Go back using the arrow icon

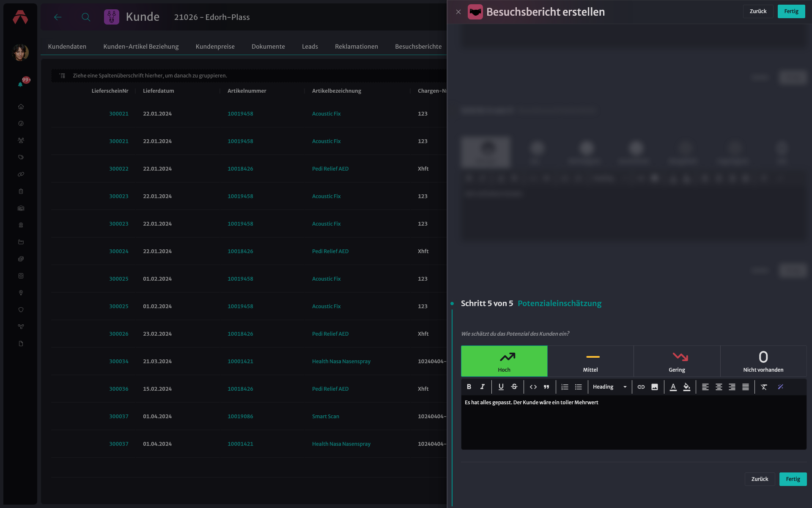pos(58,17)
